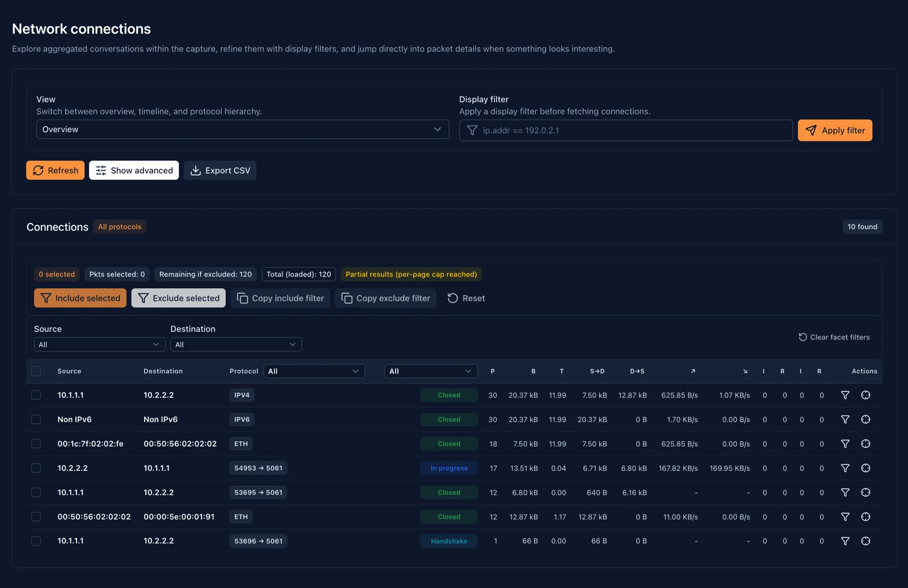Click the D→S column header
Viewport: 908px width, 588px height.
pos(637,371)
